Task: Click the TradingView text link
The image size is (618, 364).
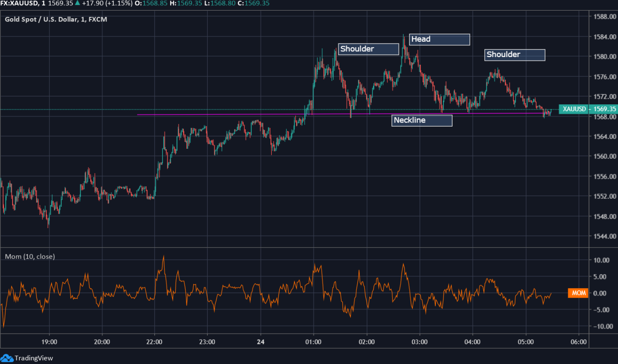Action: [x=34, y=358]
